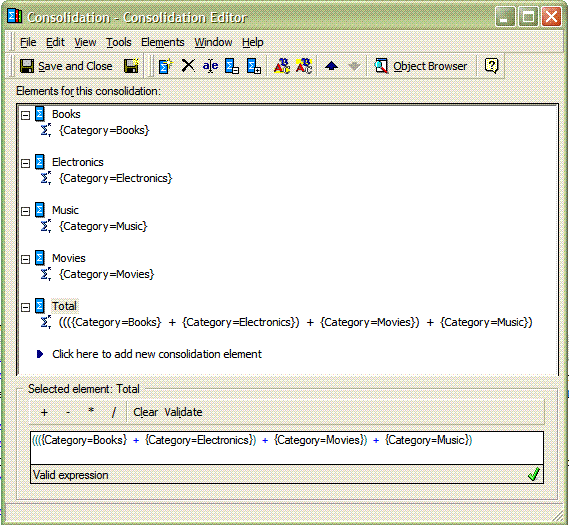Collapse the Electronics element node
Viewport: 569px width, 525px height.
coord(25,163)
